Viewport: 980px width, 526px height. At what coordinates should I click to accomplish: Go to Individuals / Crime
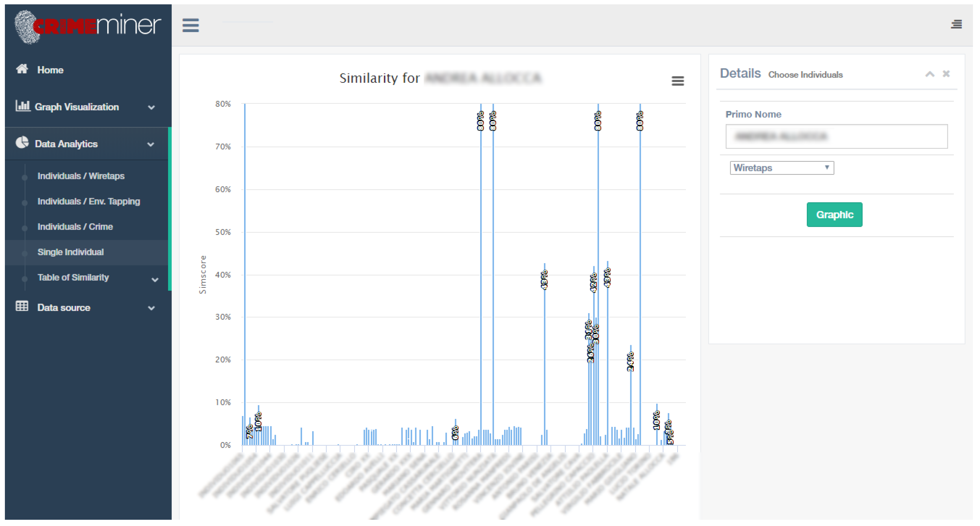click(75, 227)
